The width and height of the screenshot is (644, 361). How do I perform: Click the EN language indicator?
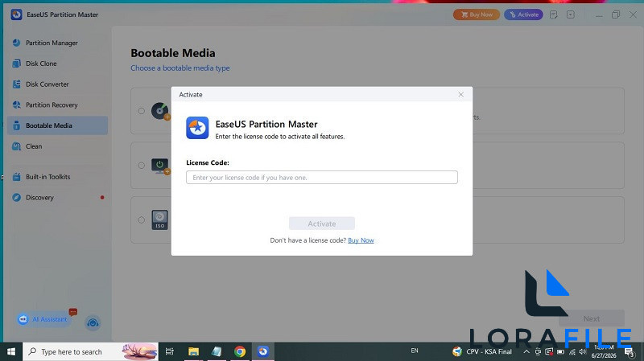(x=415, y=351)
